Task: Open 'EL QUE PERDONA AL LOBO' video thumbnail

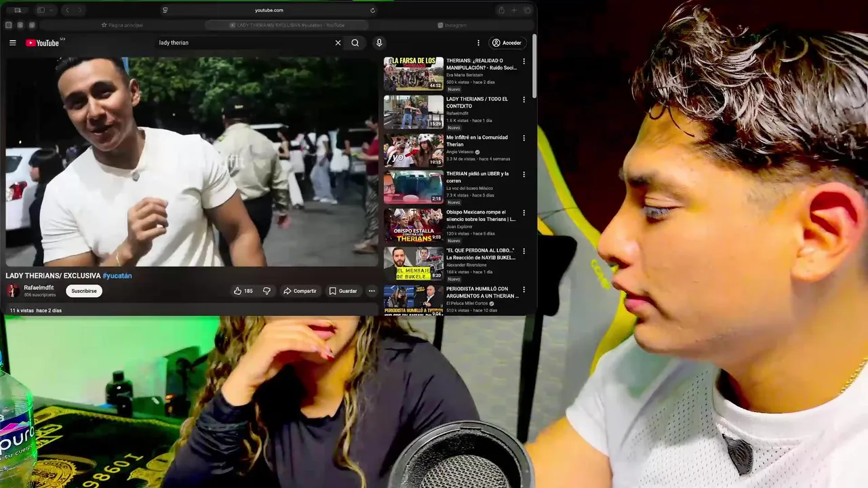Action: pos(414,264)
